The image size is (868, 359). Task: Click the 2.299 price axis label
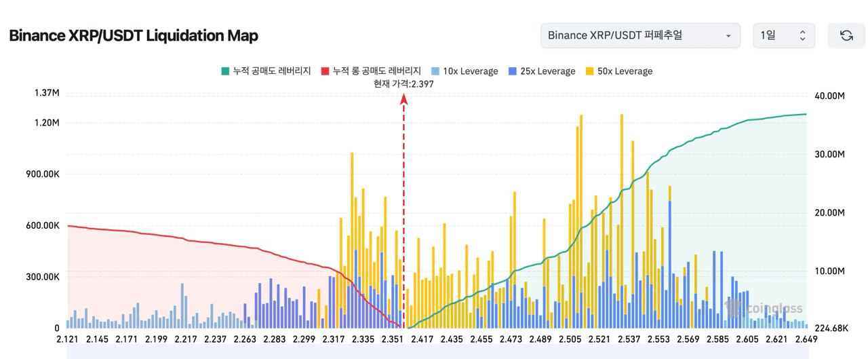click(303, 339)
